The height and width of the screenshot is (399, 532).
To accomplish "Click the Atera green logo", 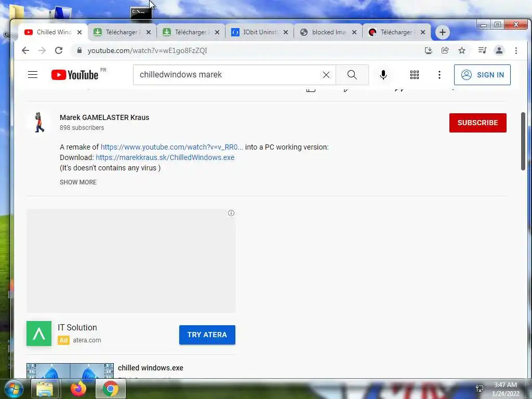I will click(39, 334).
